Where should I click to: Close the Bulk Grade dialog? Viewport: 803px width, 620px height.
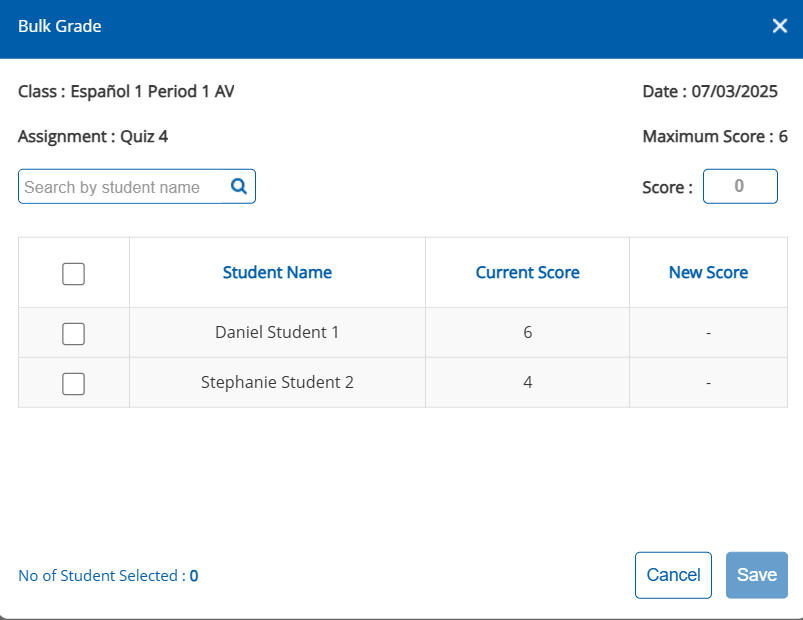tap(779, 26)
